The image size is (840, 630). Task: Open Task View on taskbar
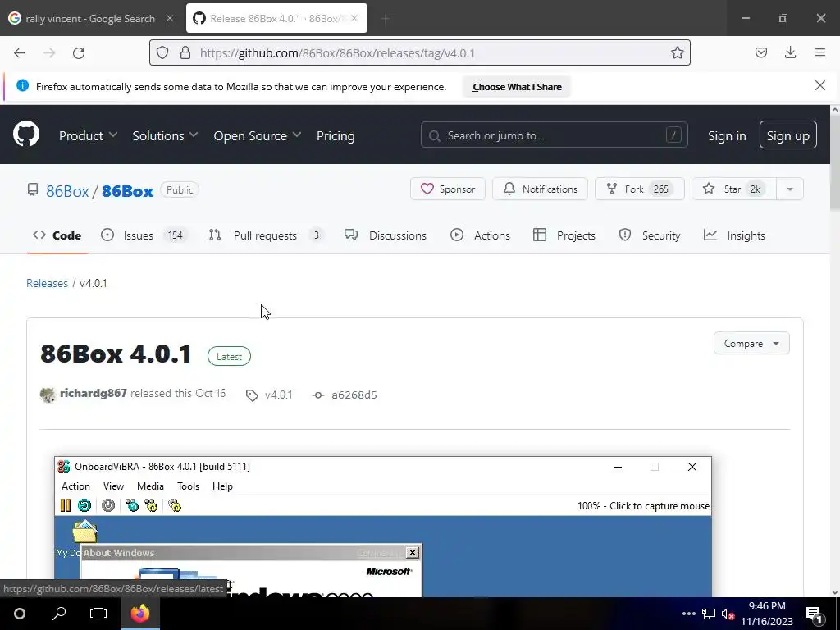click(98, 614)
